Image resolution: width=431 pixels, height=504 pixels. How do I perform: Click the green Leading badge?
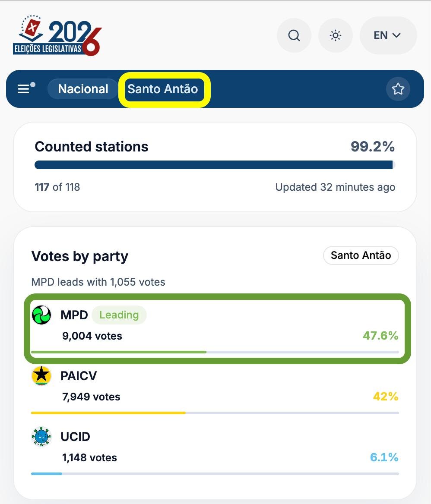click(x=119, y=315)
